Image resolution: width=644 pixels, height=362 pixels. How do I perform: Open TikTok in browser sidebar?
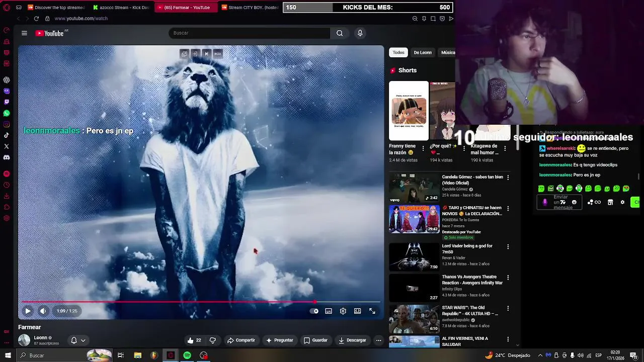[x=7, y=135]
